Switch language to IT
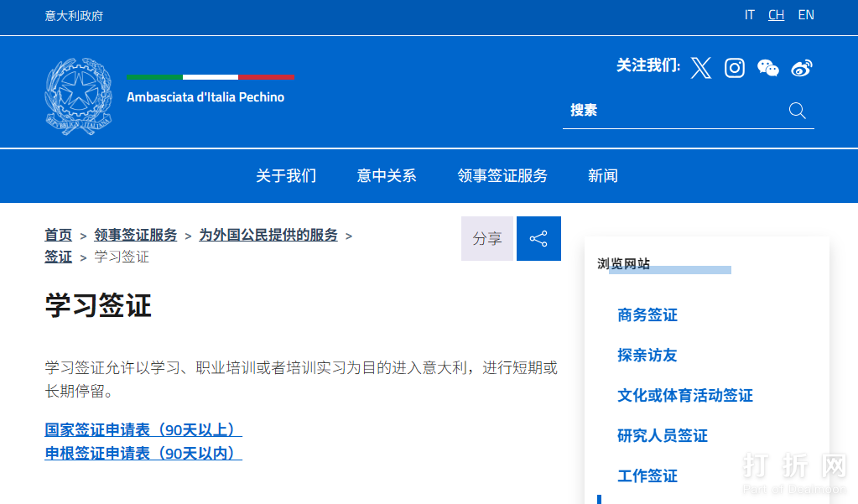This screenshot has height=504, width=858. [749, 15]
